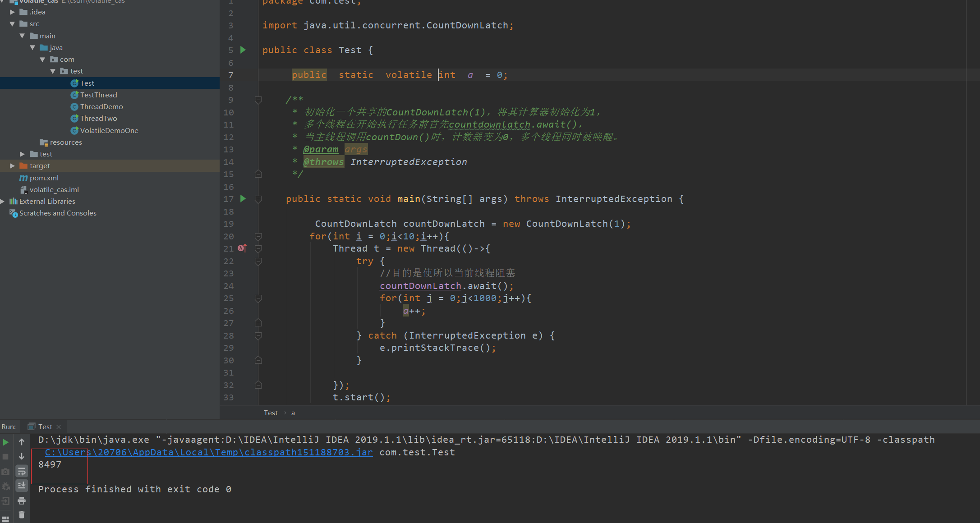The width and height of the screenshot is (980, 523).
Task: Click the Print console output icon
Action: click(22, 501)
